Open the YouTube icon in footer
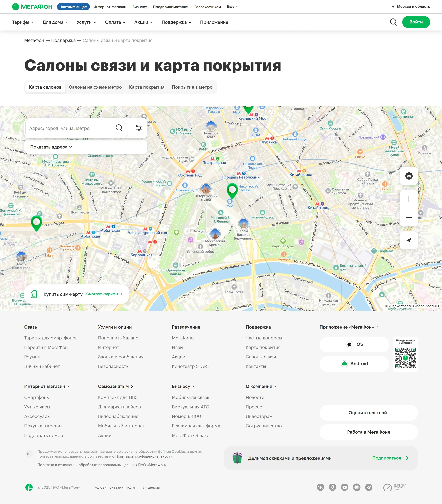This screenshot has height=504, width=442. (x=345, y=487)
